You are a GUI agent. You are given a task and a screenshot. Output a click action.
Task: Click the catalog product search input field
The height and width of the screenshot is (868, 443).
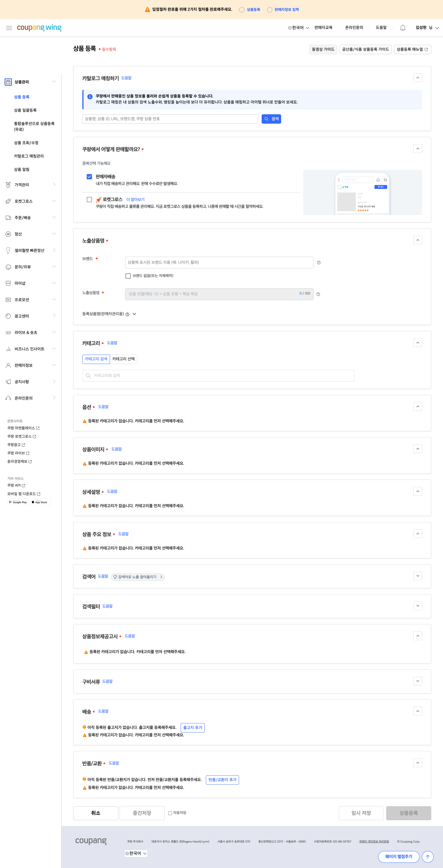pos(170,119)
